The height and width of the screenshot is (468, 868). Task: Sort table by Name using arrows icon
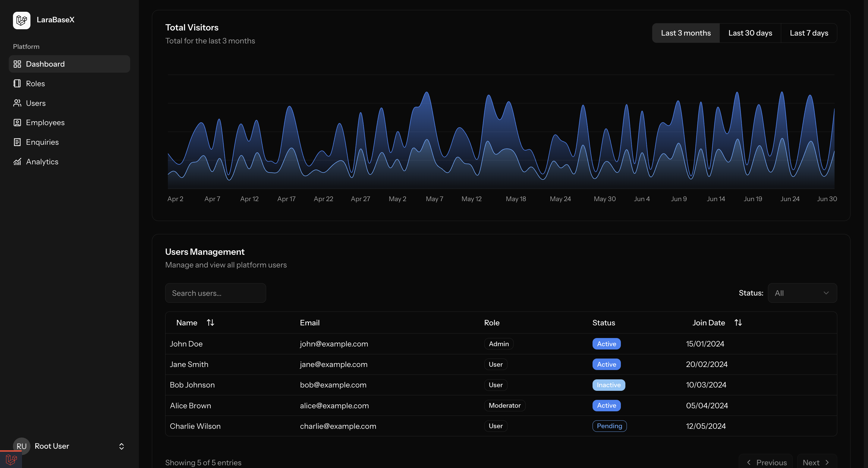(x=210, y=323)
